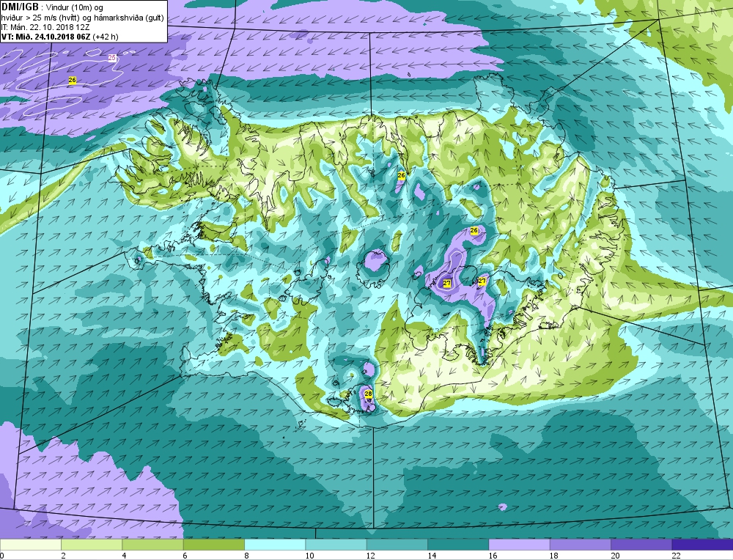This screenshot has width=733, height=560.
Task: Click the yellow 26 label on the north coast fjord
Action: click(x=401, y=175)
